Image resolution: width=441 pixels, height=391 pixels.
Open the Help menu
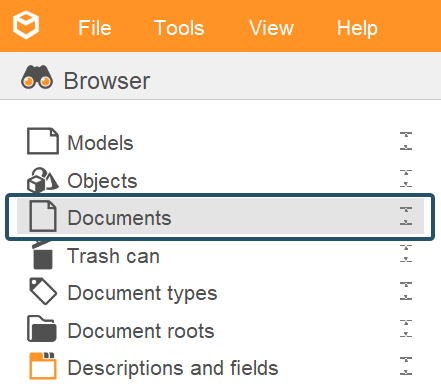(357, 28)
